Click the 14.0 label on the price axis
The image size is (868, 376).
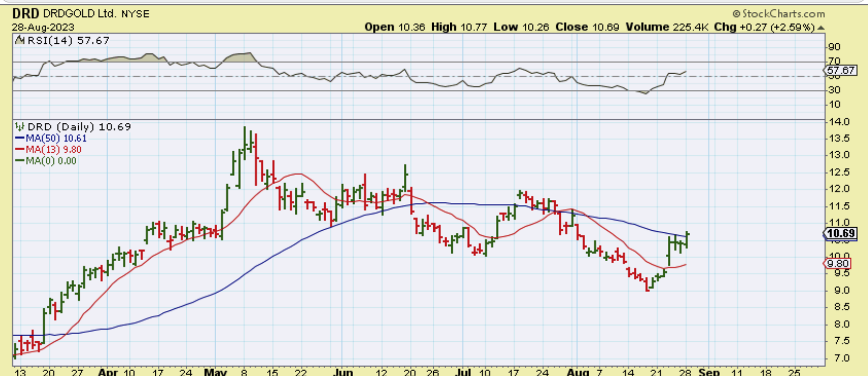click(x=839, y=122)
